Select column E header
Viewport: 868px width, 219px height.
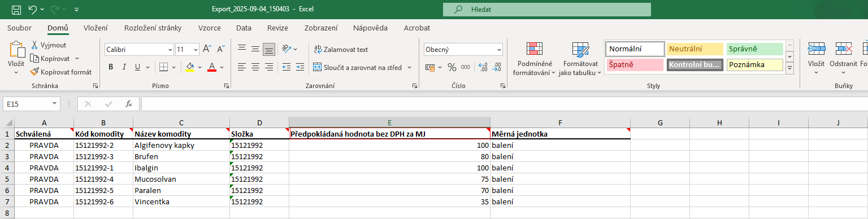pos(389,122)
